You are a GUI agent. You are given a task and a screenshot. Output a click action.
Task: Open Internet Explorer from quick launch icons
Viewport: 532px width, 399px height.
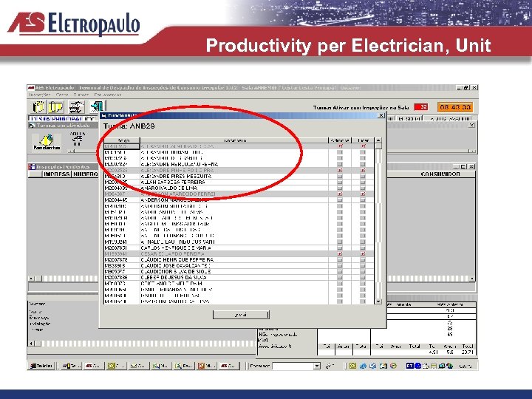(363, 366)
